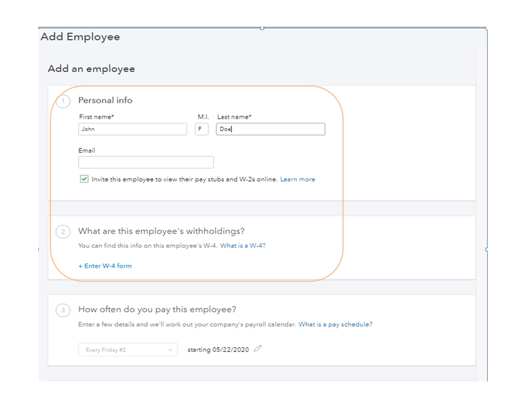This screenshot has height=420, width=532.
Task: Click the step 2 circle icon
Action: 63,232
